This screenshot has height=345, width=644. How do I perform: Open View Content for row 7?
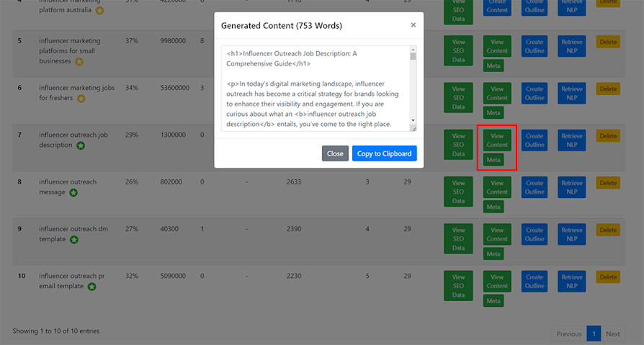tap(497, 140)
